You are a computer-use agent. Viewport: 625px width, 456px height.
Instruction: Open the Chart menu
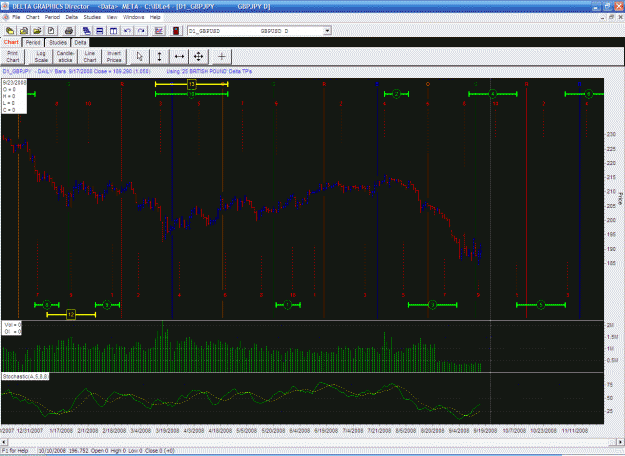tap(33, 17)
